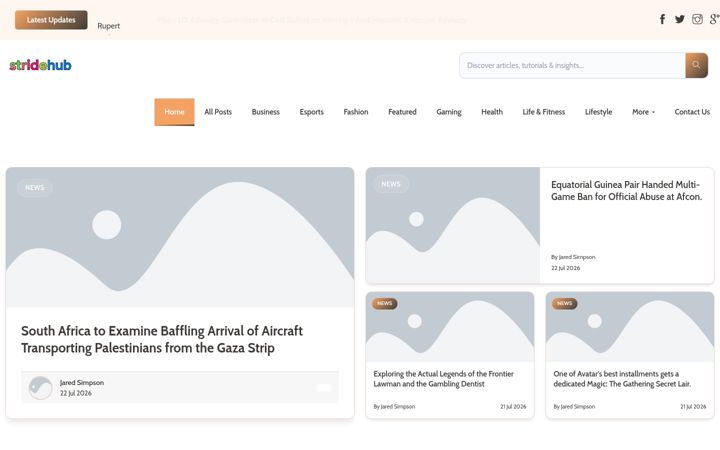The width and height of the screenshot is (720, 450).
Task: Open the Health category
Action: (492, 112)
